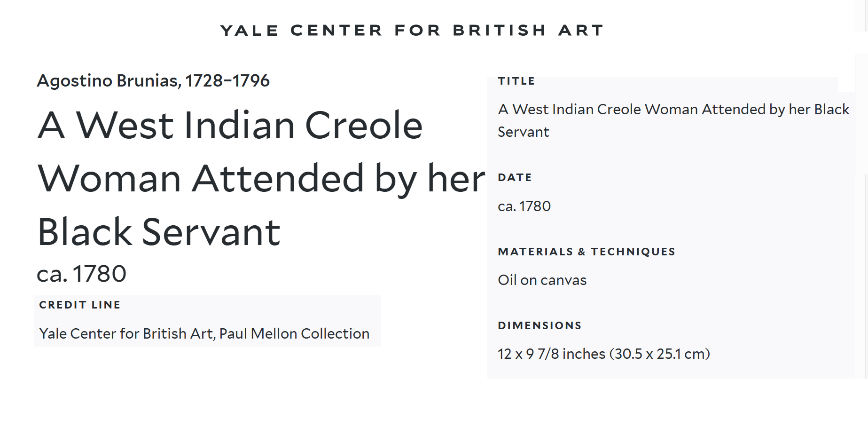Click the DATE field label
Viewport: 868px width, 435px height.
click(515, 177)
